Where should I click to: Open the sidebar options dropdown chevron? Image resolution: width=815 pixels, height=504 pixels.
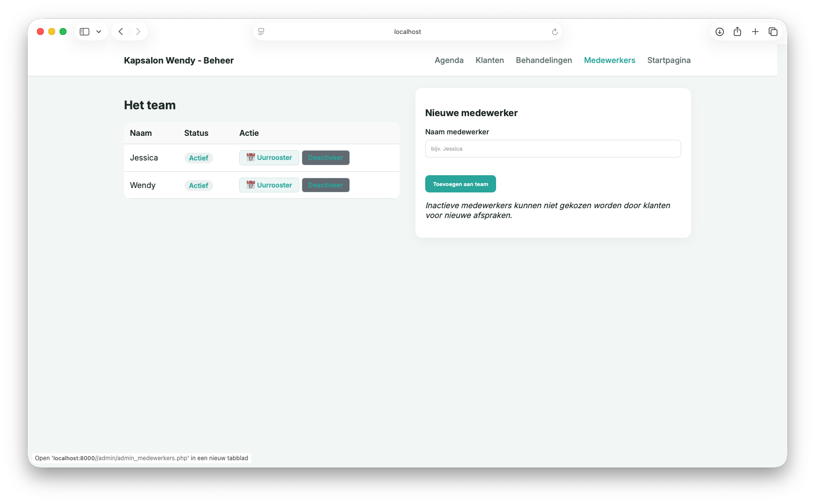(x=98, y=31)
